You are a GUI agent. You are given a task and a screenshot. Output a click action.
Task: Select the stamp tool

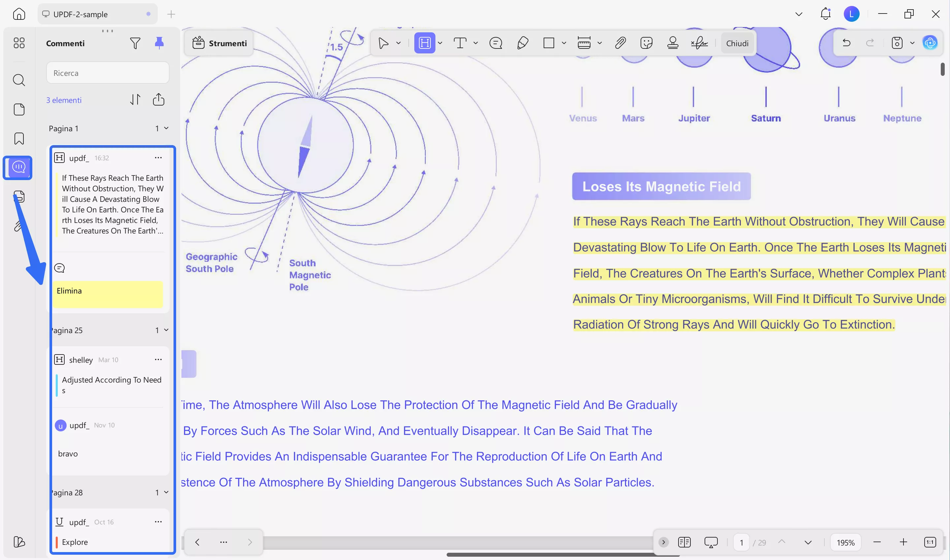tap(673, 43)
